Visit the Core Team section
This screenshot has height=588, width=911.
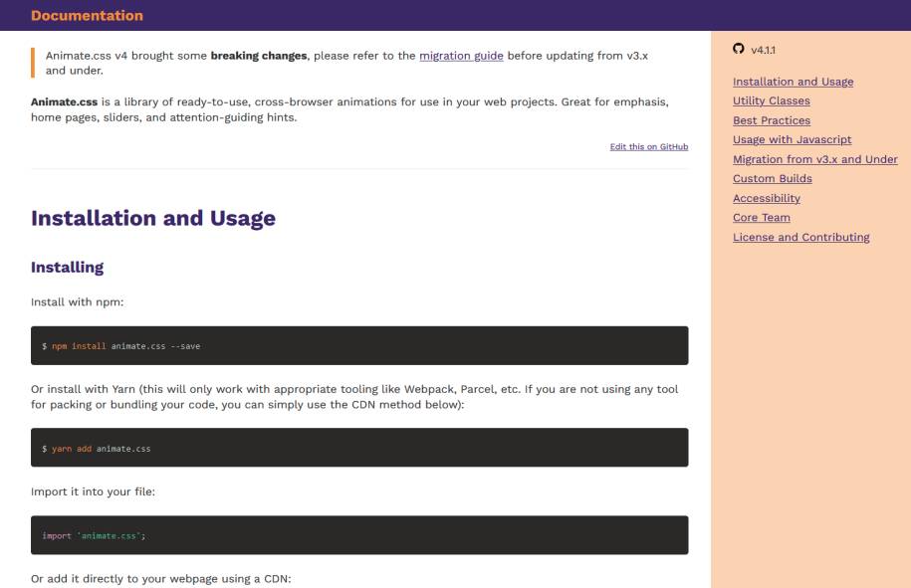click(761, 218)
